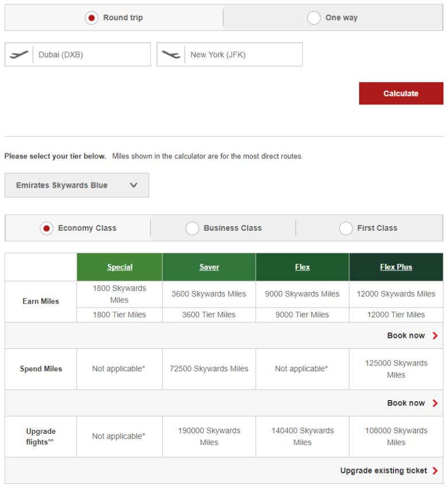
Task: Select Business Class
Action: pyautogui.click(x=192, y=228)
